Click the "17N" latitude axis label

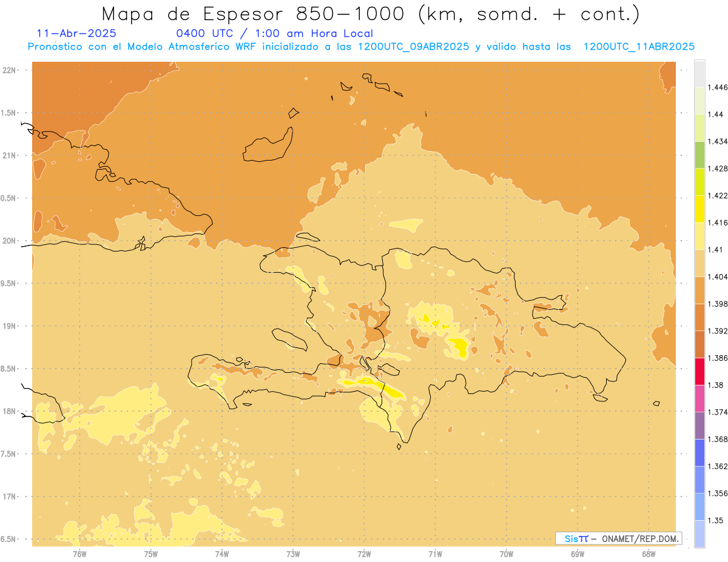(10, 497)
